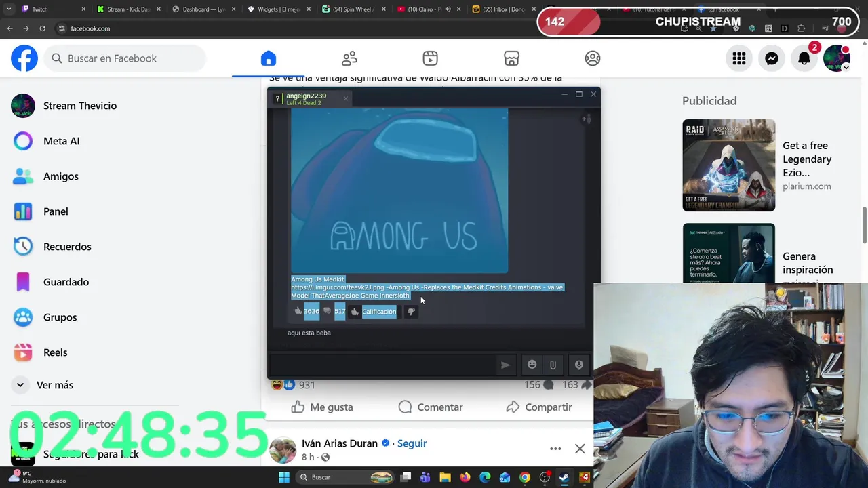
Task: Click the Me gusta button on the post
Action: 322,407
